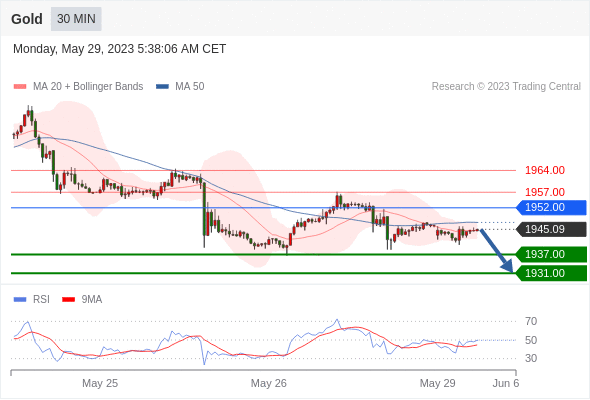The width and height of the screenshot is (590, 400).
Task: Click the May 29 date axis label
Action: coord(437,383)
